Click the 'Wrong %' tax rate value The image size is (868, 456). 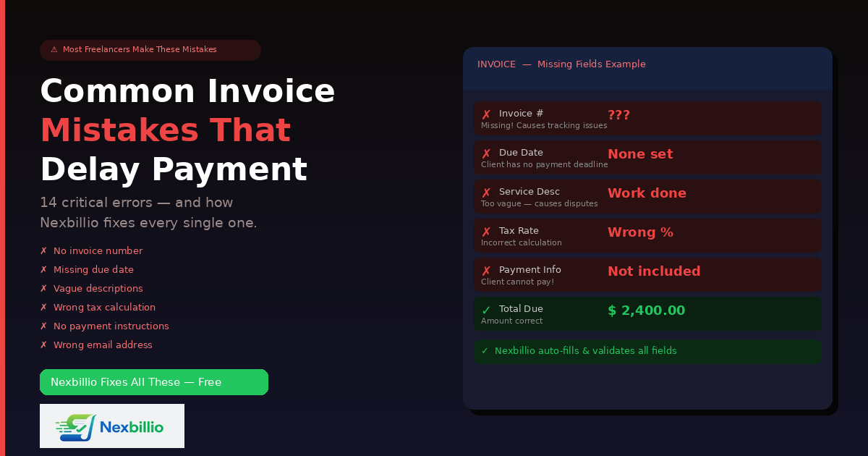[640, 232]
